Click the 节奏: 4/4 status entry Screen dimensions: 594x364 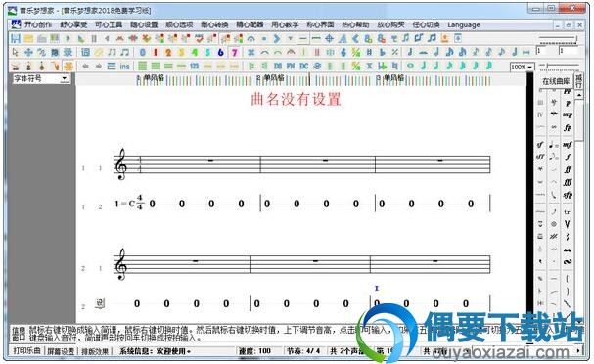(x=303, y=351)
